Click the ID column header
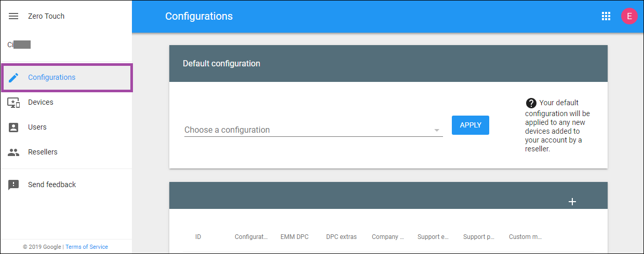 coord(198,237)
